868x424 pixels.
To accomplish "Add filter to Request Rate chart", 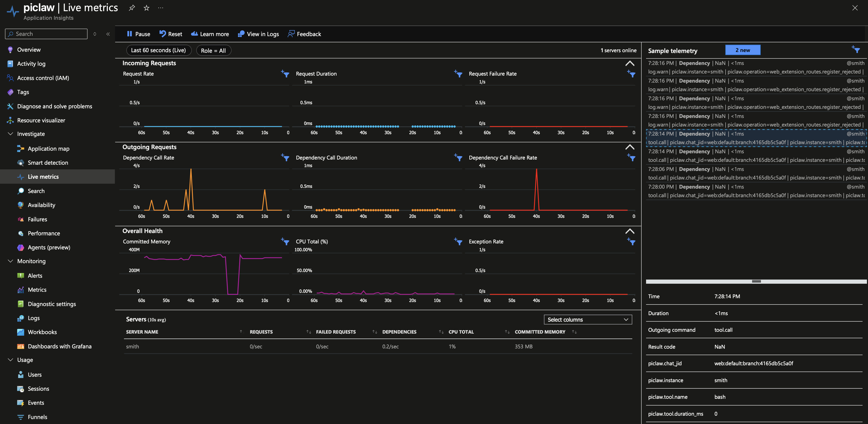I will (x=285, y=74).
